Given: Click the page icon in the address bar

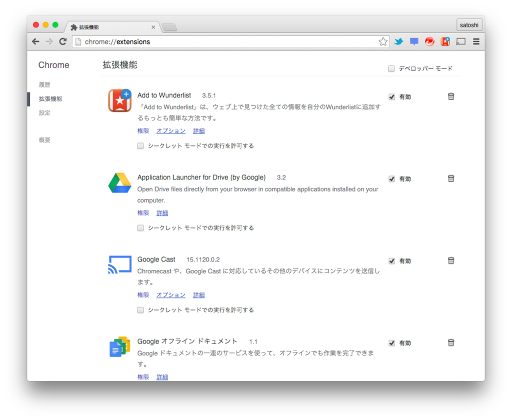Looking at the screenshot, I should click(x=78, y=41).
